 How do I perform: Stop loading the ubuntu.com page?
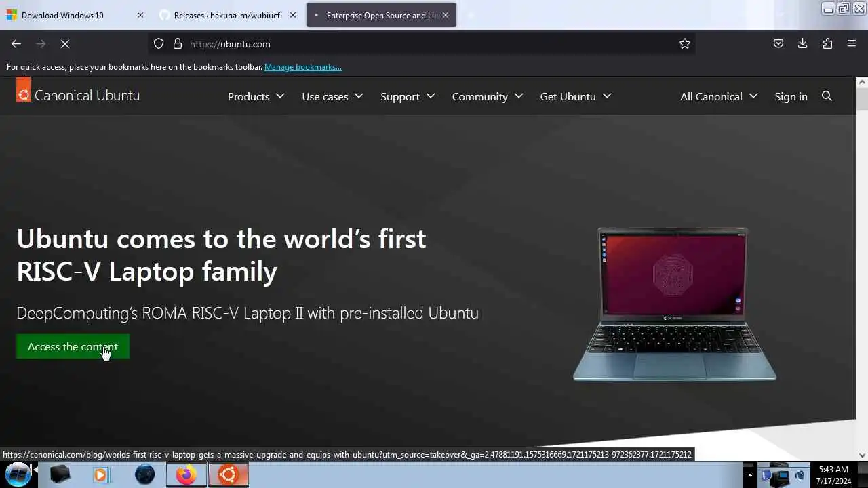pos(65,44)
